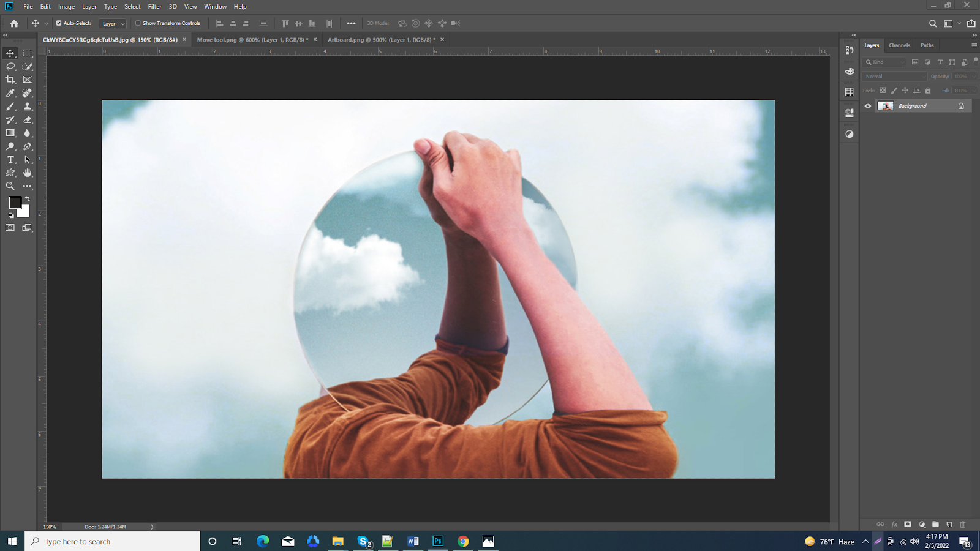This screenshot has width=980, height=551.
Task: Select the Clone Stamp tool
Action: pos(27,107)
